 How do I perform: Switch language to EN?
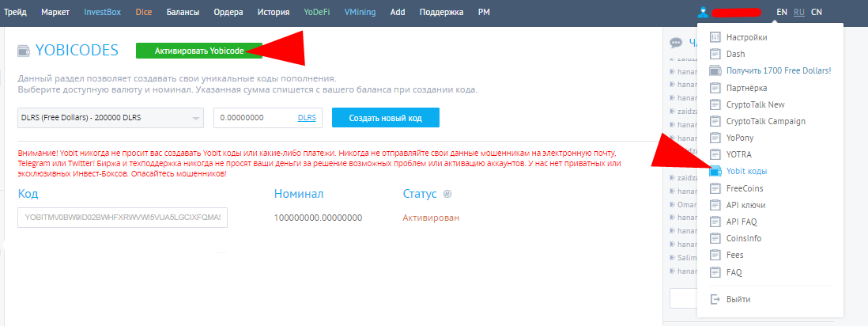pos(782,12)
